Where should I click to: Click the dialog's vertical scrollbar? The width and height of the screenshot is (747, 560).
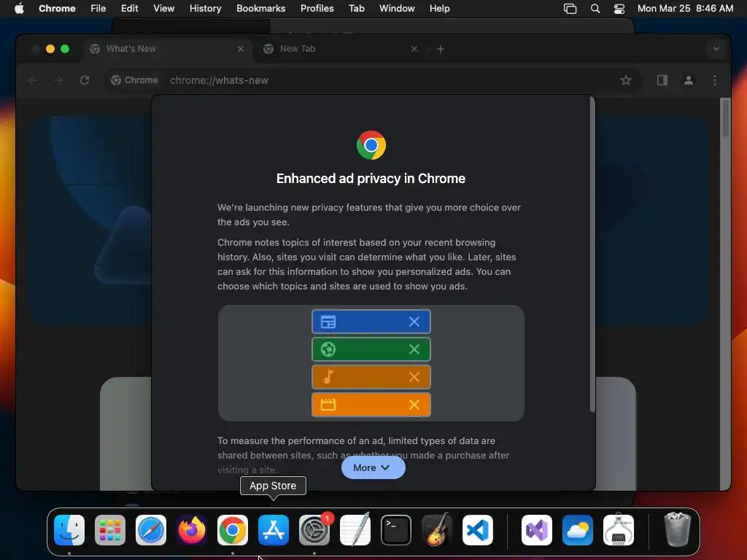[x=592, y=254]
